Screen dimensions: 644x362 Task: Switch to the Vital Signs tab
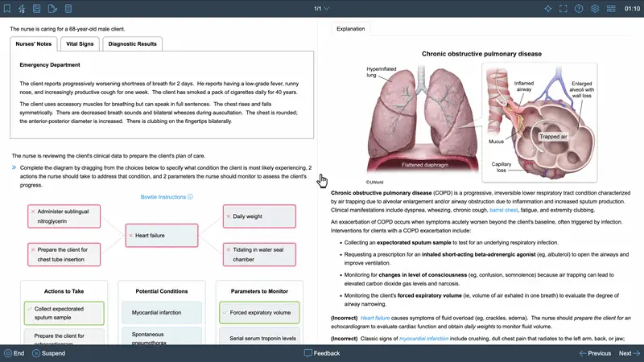point(80,44)
